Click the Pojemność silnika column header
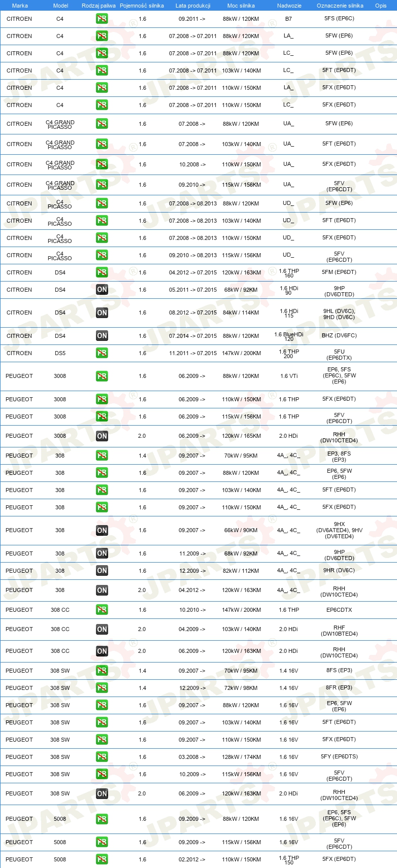 click(142, 6)
